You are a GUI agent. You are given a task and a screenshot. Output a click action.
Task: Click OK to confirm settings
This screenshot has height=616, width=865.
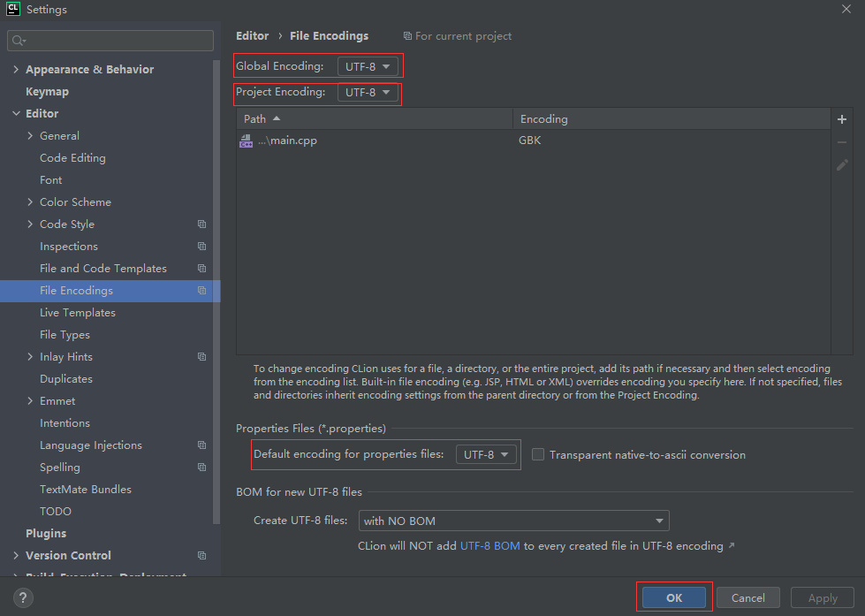tap(674, 597)
